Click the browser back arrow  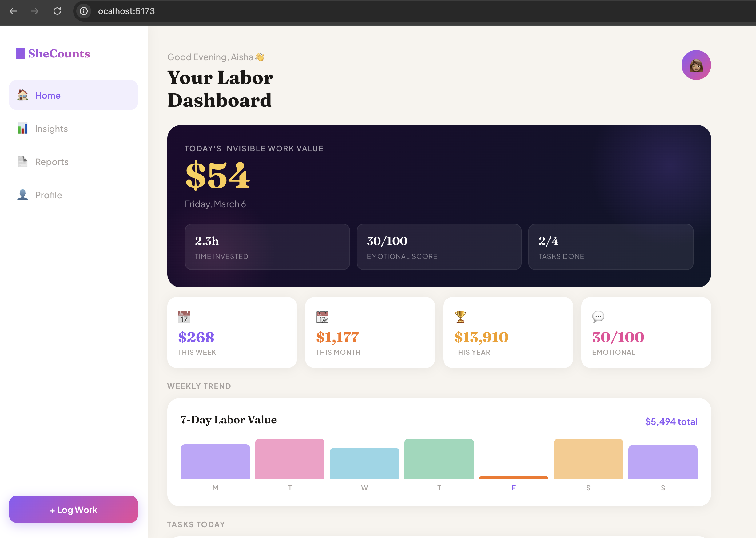coord(13,11)
